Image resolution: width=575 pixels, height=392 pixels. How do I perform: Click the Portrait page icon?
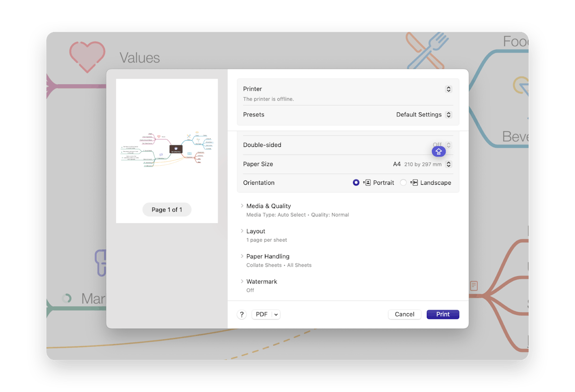point(367,183)
